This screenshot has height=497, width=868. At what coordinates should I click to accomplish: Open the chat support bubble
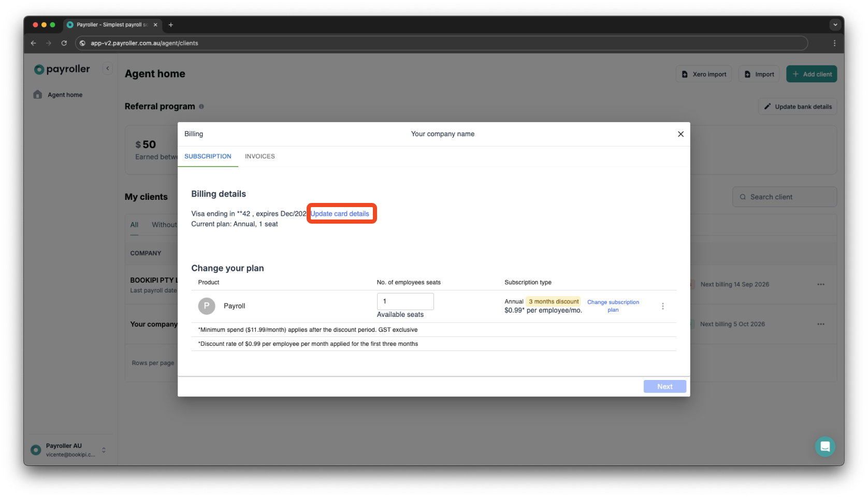tap(825, 446)
